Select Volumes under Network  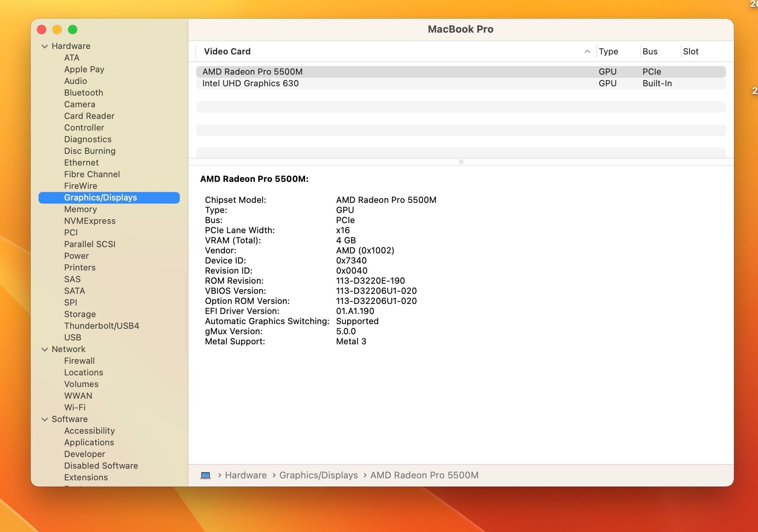[x=81, y=384]
